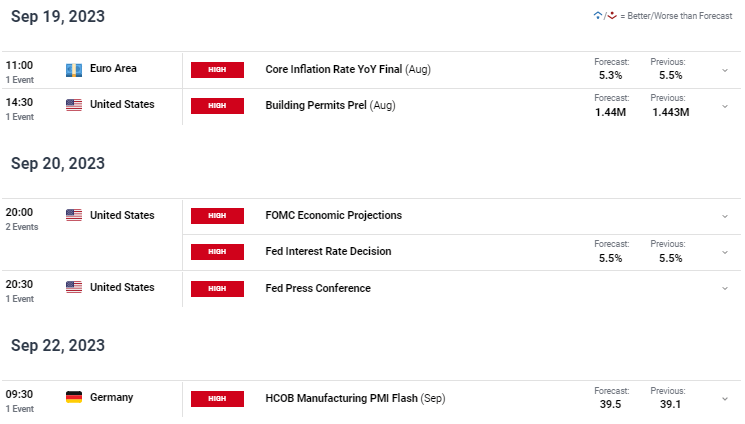Expand the Fed Press Conference row
This screenshot has width=745, height=424.
(x=725, y=289)
